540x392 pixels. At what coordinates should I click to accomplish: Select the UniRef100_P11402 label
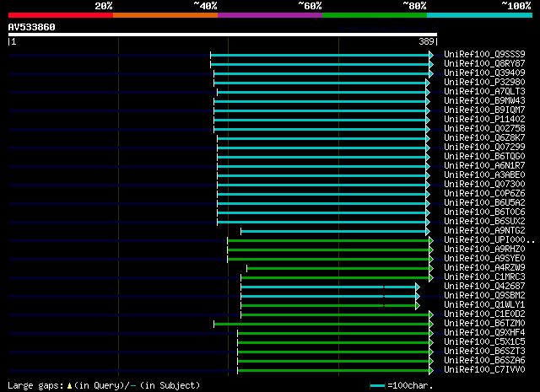click(484, 119)
